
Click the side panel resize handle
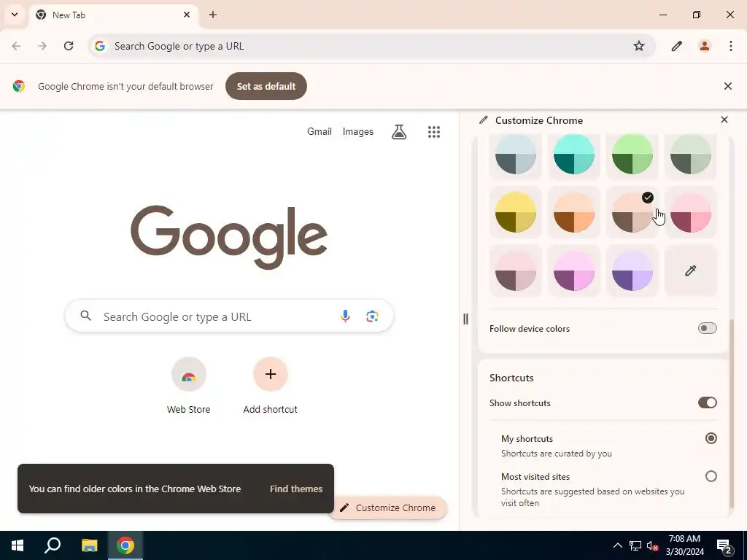(465, 319)
